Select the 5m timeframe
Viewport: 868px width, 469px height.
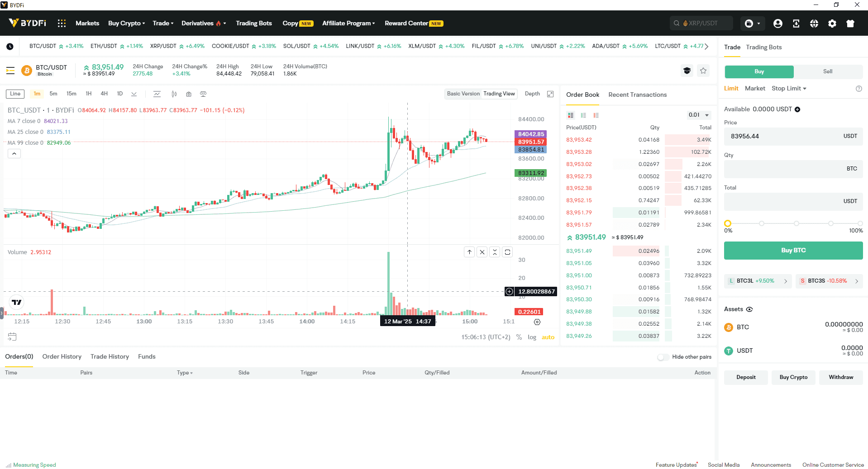pyautogui.click(x=53, y=94)
